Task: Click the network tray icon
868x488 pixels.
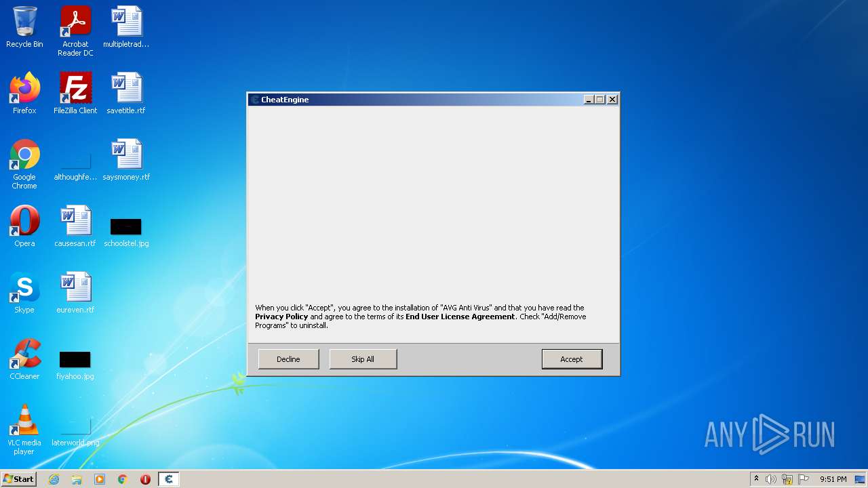Action: (787, 479)
